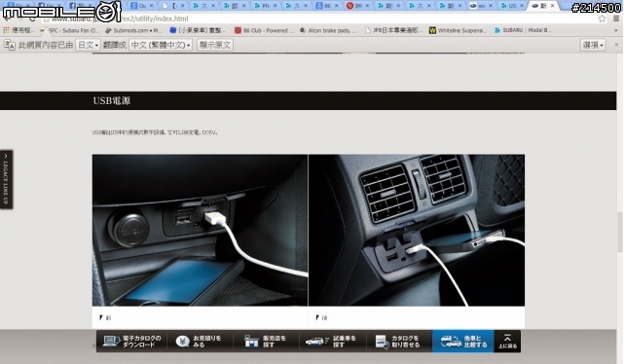The height and width of the screenshot is (364, 624).
Task: Open the target language 中文 (繁體中文) dropdown
Action: click(161, 45)
